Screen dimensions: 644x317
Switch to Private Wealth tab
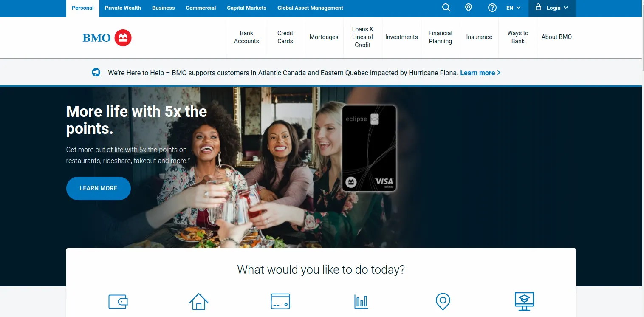tap(123, 8)
